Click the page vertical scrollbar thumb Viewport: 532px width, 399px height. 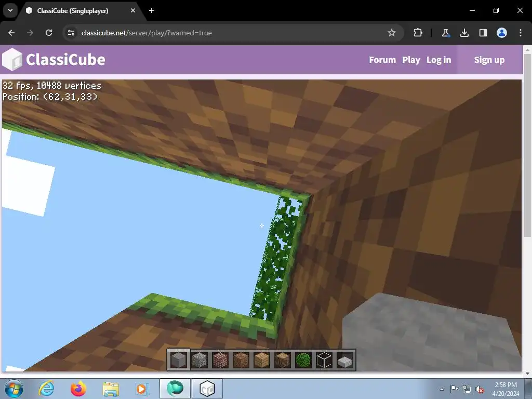(x=527, y=145)
